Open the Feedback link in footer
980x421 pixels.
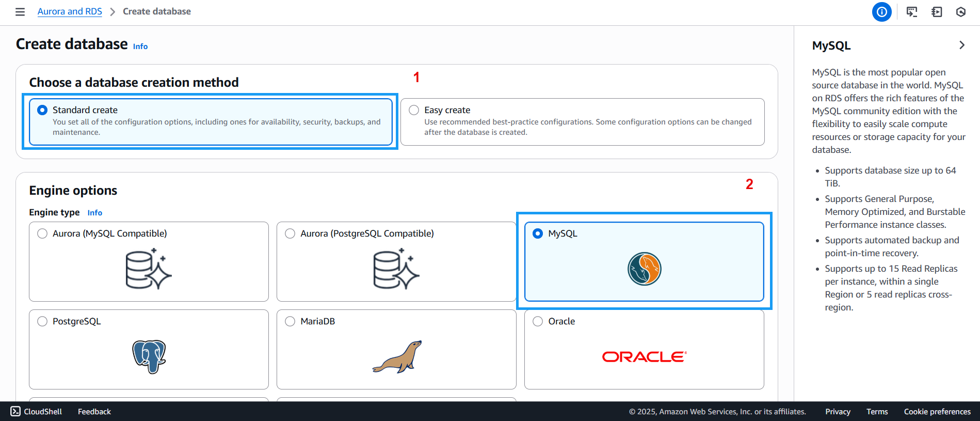point(94,412)
